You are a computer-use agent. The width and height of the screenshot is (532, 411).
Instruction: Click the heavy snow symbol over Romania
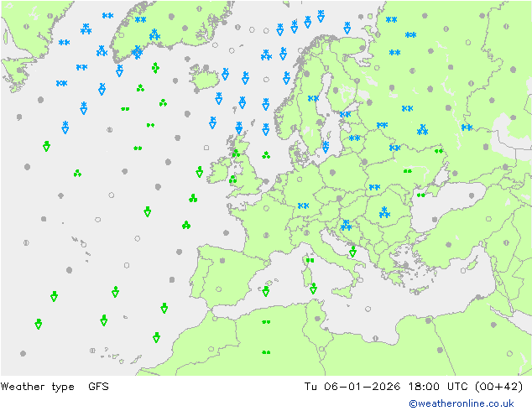[x=384, y=212]
